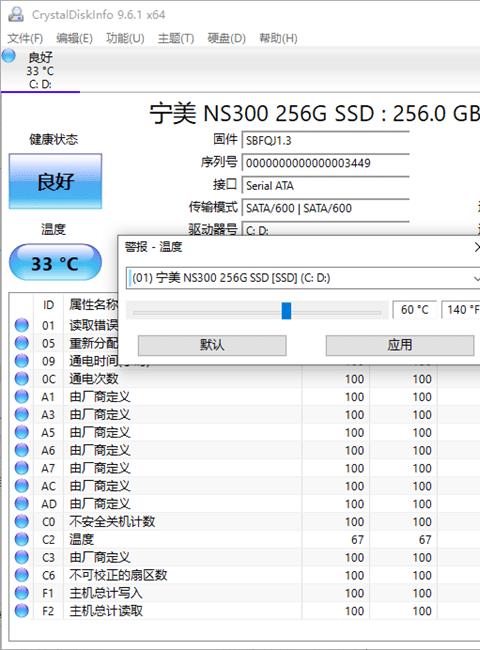Click the serial number field ending in 3449
The height and width of the screenshot is (650, 480).
tap(325, 163)
